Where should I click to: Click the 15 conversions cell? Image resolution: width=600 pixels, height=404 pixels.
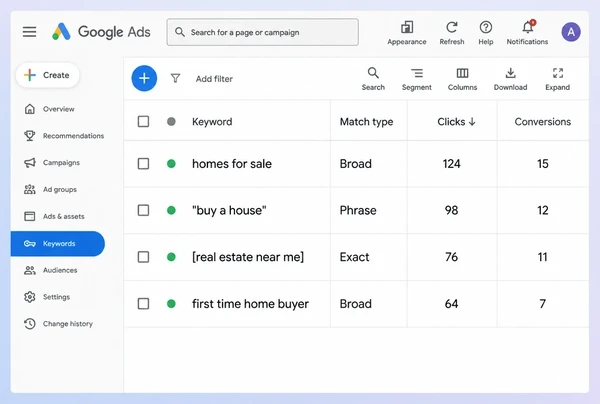pos(543,164)
